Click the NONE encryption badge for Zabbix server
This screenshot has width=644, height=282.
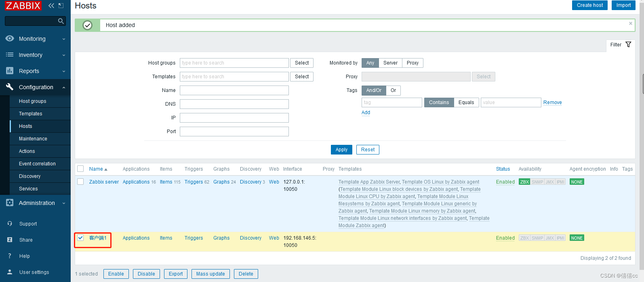click(577, 182)
